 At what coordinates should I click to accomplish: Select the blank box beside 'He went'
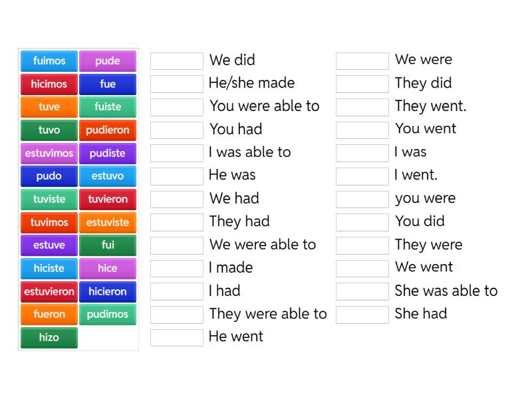point(177,338)
